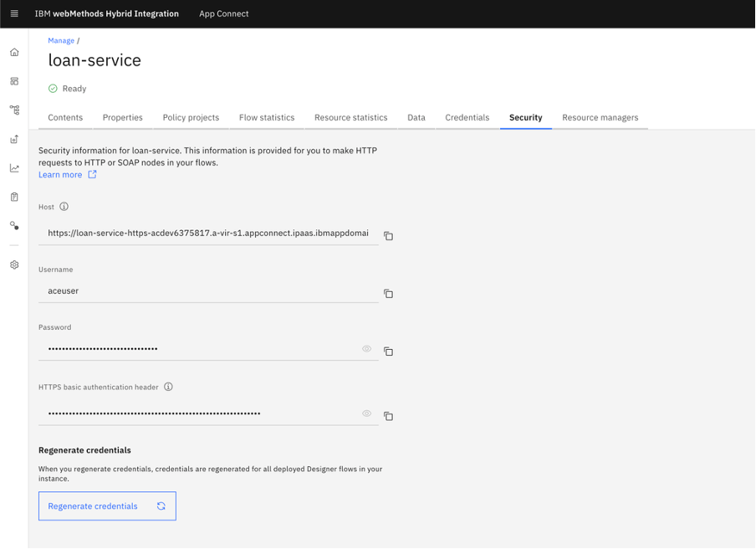Image resolution: width=756 pixels, height=549 pixels.
Task: Click the Regenerate credentials button
Action: point(107,505)
